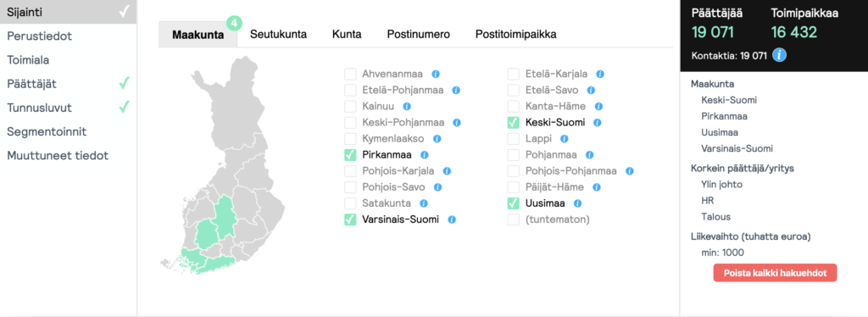Screen dimensions: 868x317
Task: Open the info icon next to Uusimaa
Action: (x=578, y=203)
